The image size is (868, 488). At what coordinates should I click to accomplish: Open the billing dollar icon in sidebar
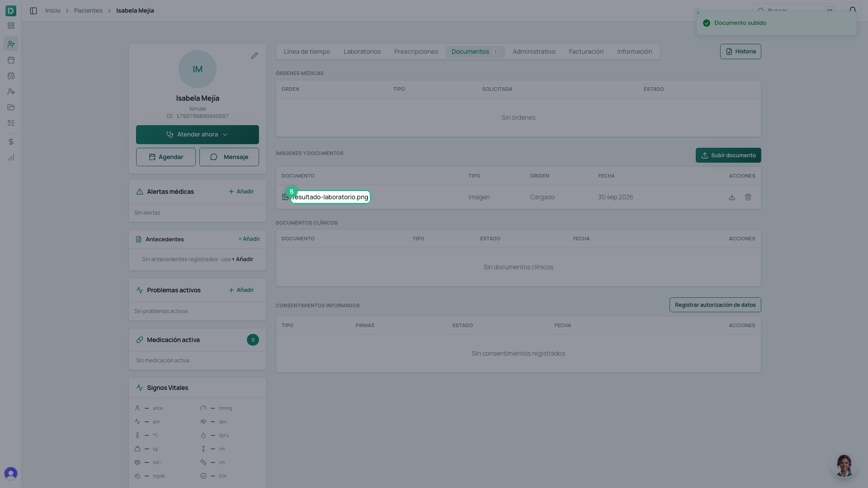pos(11,142)
